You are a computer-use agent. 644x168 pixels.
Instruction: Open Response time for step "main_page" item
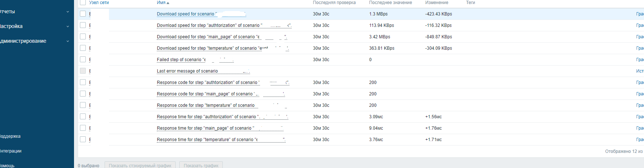tap(204, 128)
